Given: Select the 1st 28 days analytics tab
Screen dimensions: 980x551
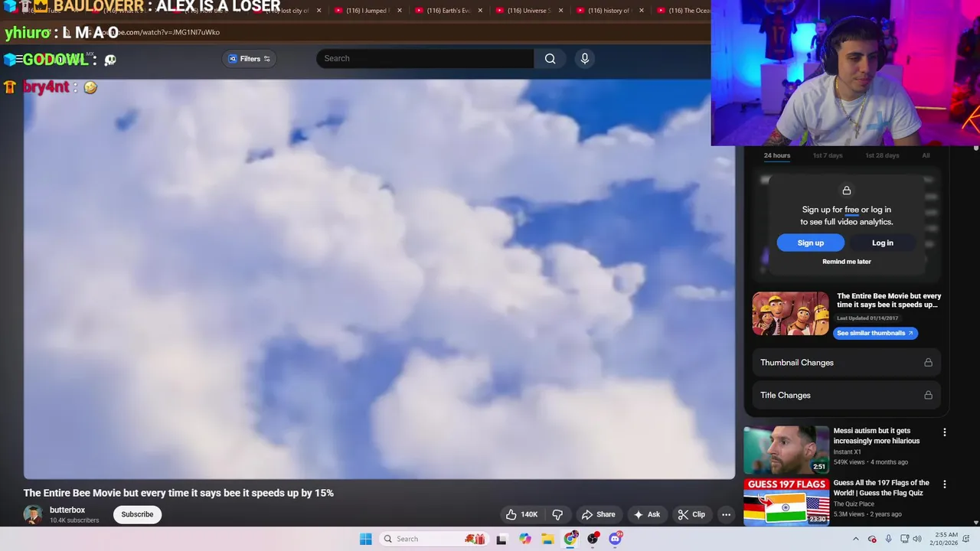Looking at the screenshot, I should point(882,155).
